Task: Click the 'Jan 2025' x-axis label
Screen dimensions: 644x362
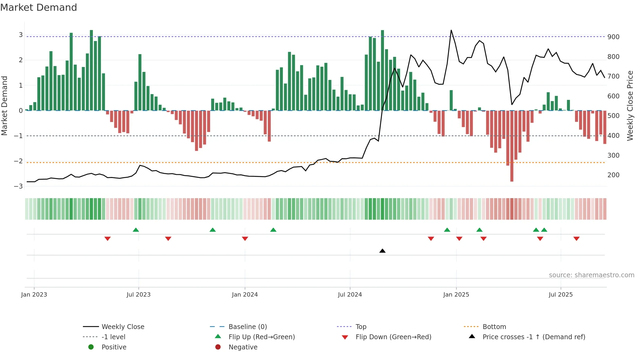Action: point(456,294)
